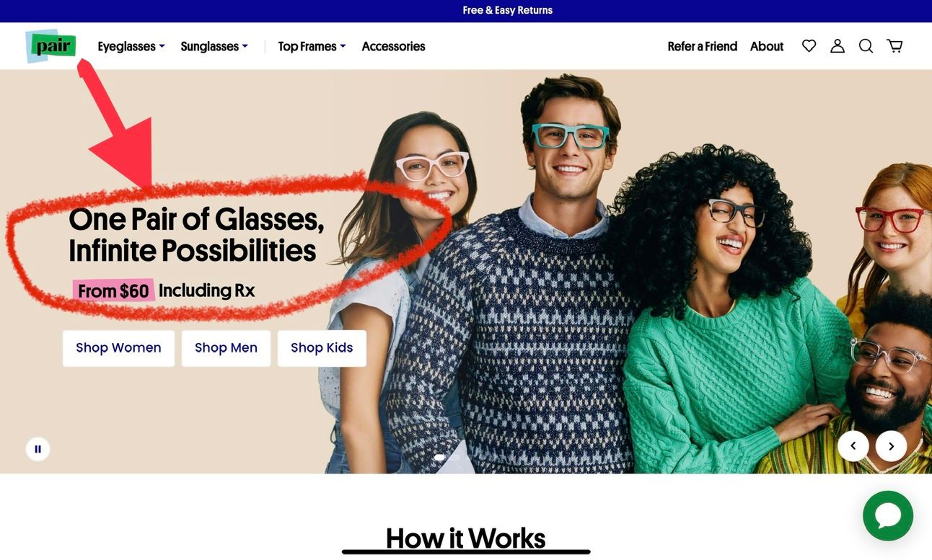This screenshot has width=932, height=560.
Task: Open the shopping cart icon
Action: (x=894, y=46)
